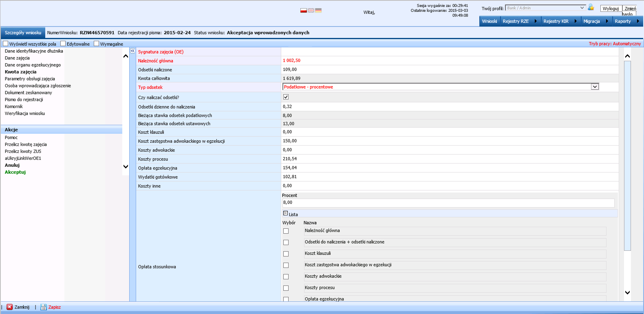This screenshot has height=314, width=644.
Task: Go to 'Parametry obsługi zajęcia' section
Action: [30, 79]
